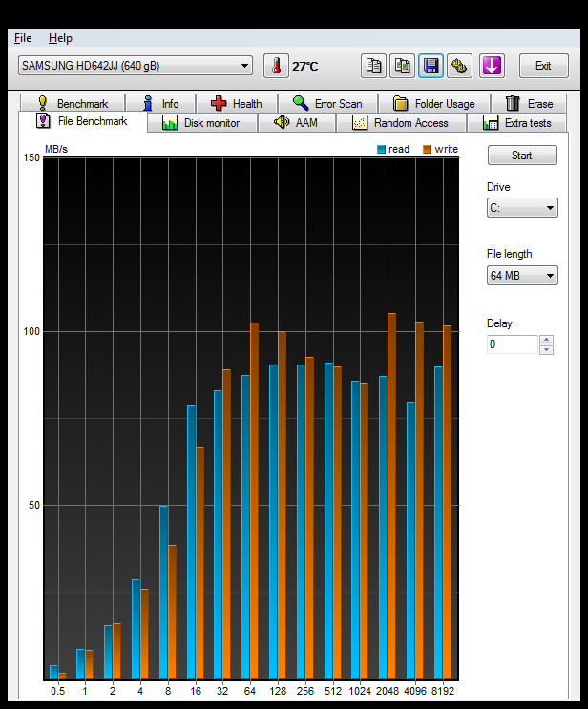Switch to the Benchmark tab
This screenshot has height=709, width=588.
click(73, 104)
